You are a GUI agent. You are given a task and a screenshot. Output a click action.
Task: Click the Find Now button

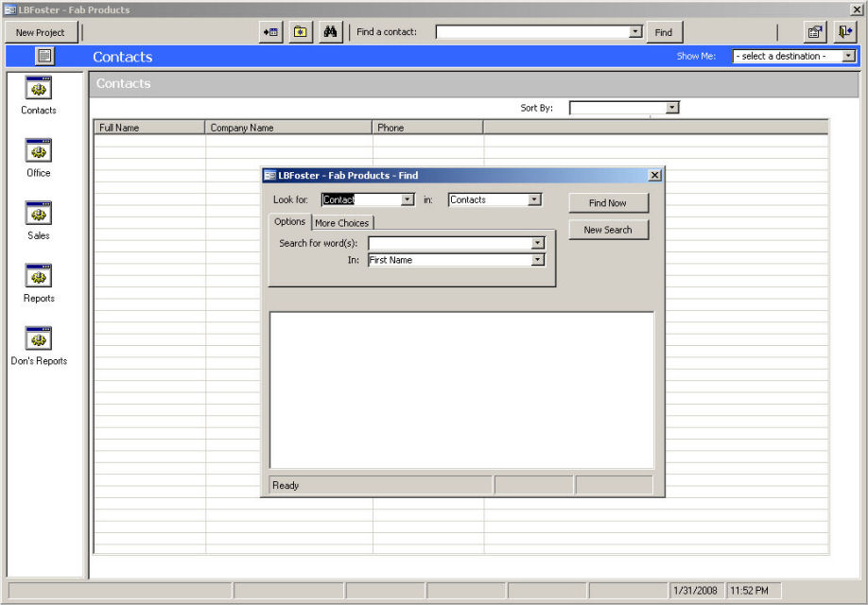pos(608,203)
